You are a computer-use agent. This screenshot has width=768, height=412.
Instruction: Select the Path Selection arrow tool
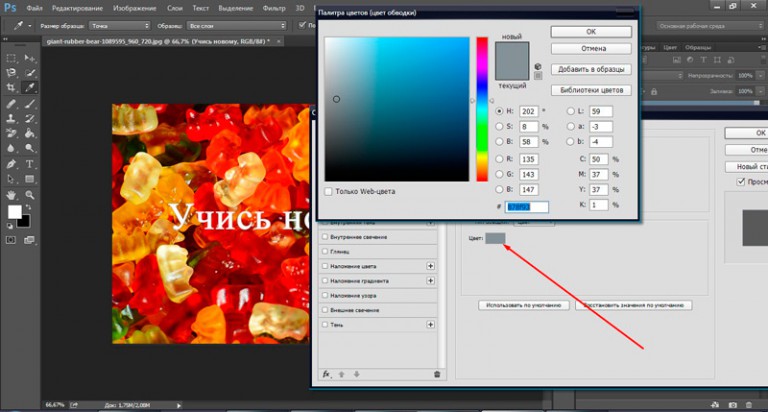[x=11, y=179]
